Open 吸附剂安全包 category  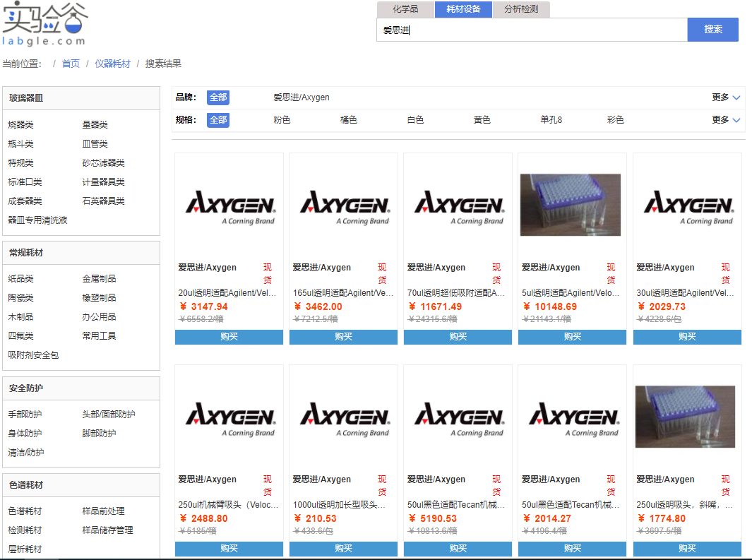point(33,355)
